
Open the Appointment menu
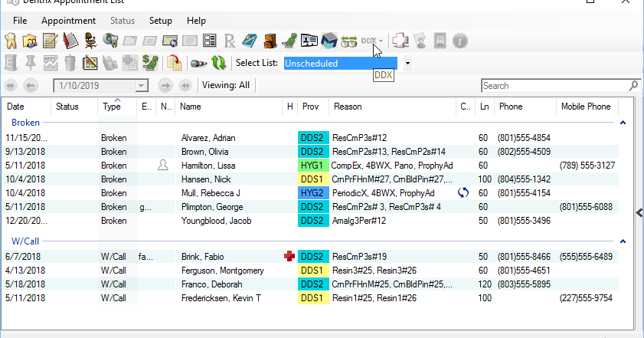68,21
